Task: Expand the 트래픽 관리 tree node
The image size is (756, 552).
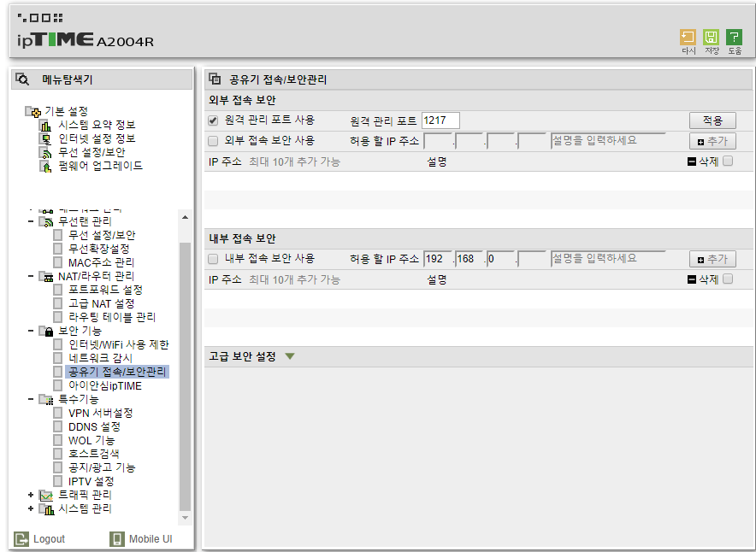Action: (x=31, y=495)
